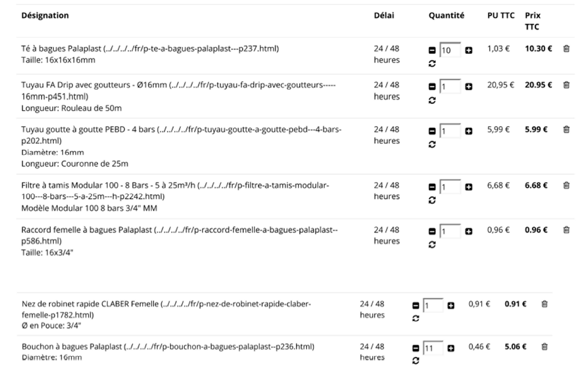The height and width of the screenshot is (378, 588).
Task: Reduce Bouchon à bagues Palaplast quantity
Action: (415, 348)
